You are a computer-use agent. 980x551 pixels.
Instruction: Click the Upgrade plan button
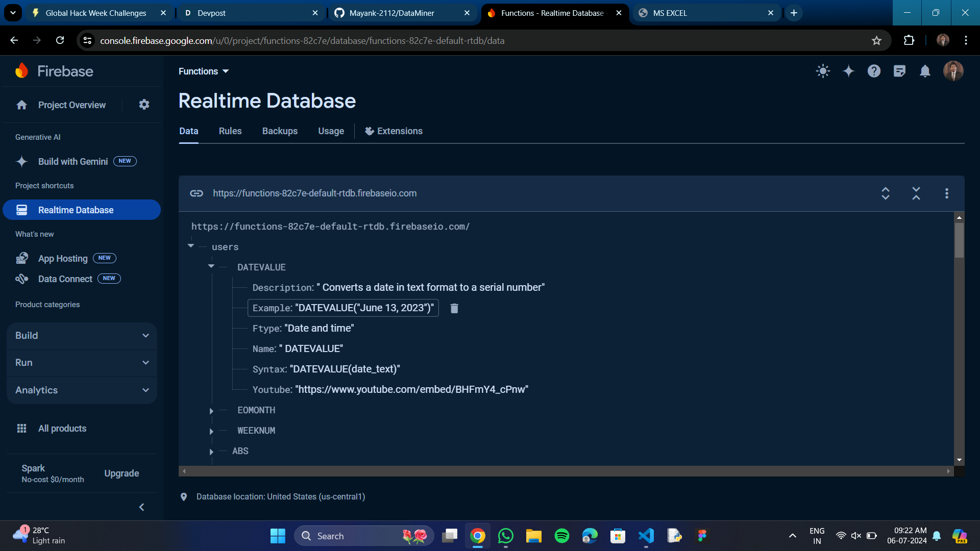(121, 473)
